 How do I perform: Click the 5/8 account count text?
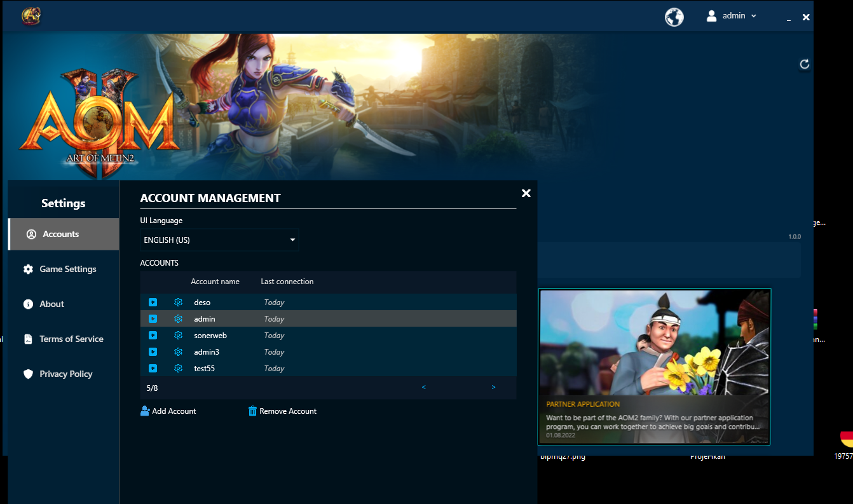[x=153, y=388]
